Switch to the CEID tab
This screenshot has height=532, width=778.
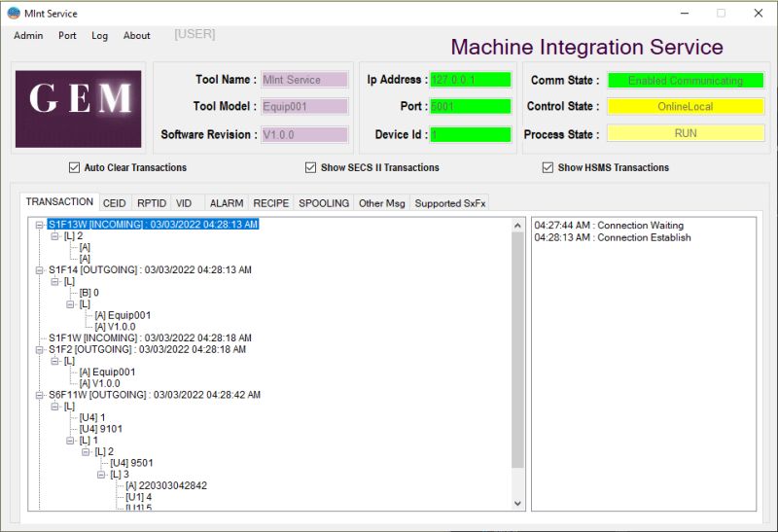(114, 203)
